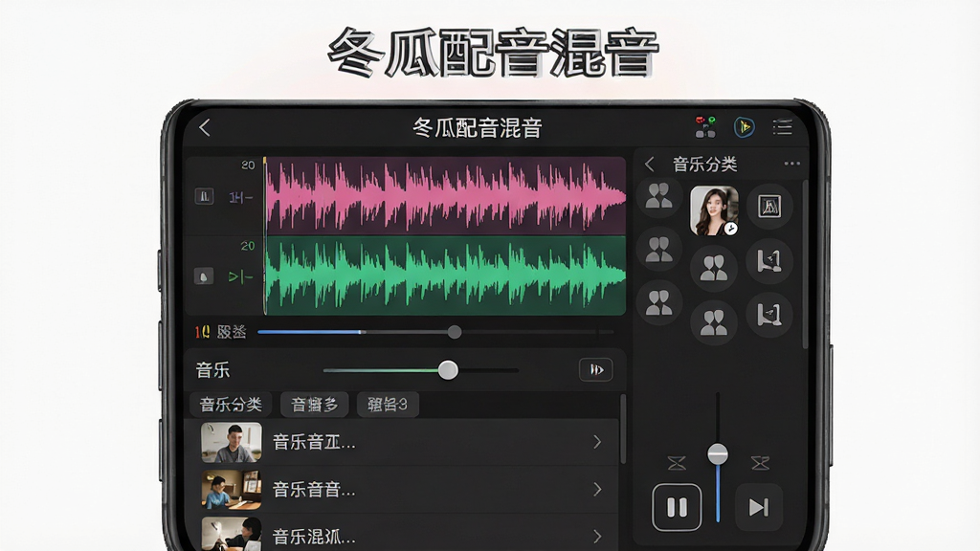Select the third category tab ending in 3
980x551 pixels.
click(388, 405)
